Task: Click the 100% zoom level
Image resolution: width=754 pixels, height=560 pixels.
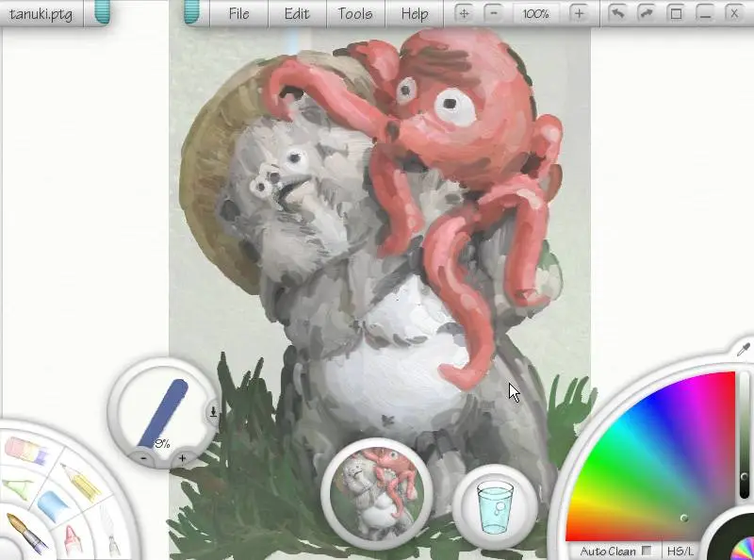Action: (x=535, y=13)
